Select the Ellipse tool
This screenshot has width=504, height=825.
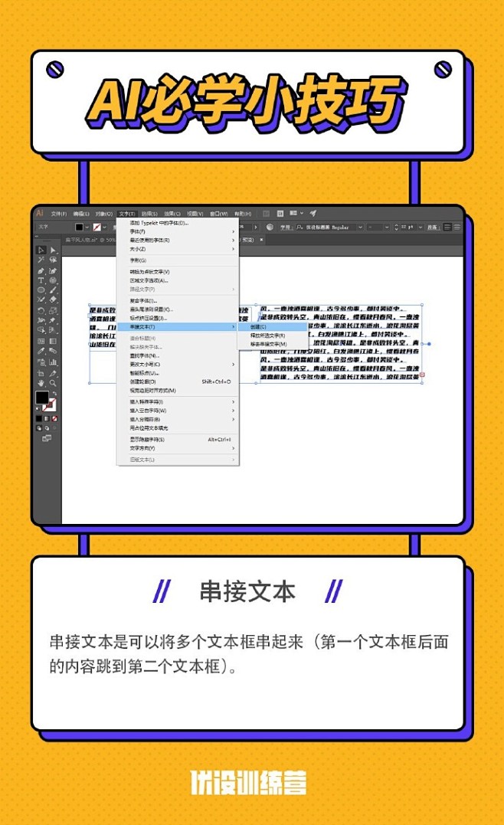41,290
